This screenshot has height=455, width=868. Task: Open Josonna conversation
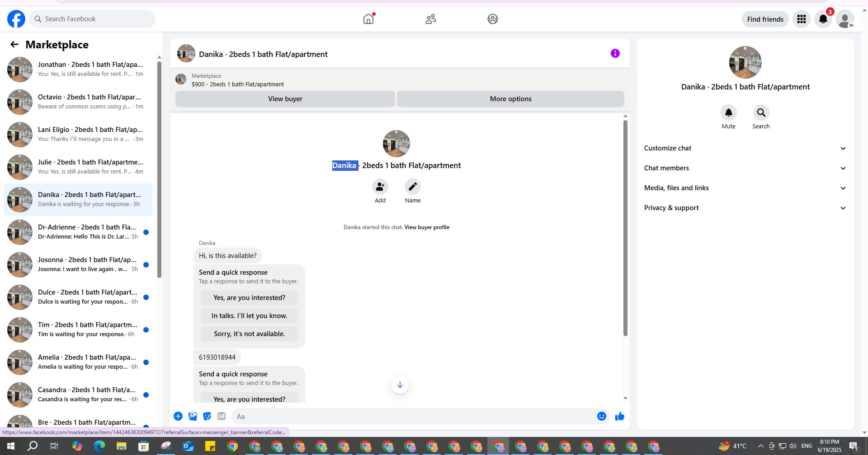(78, 265)
